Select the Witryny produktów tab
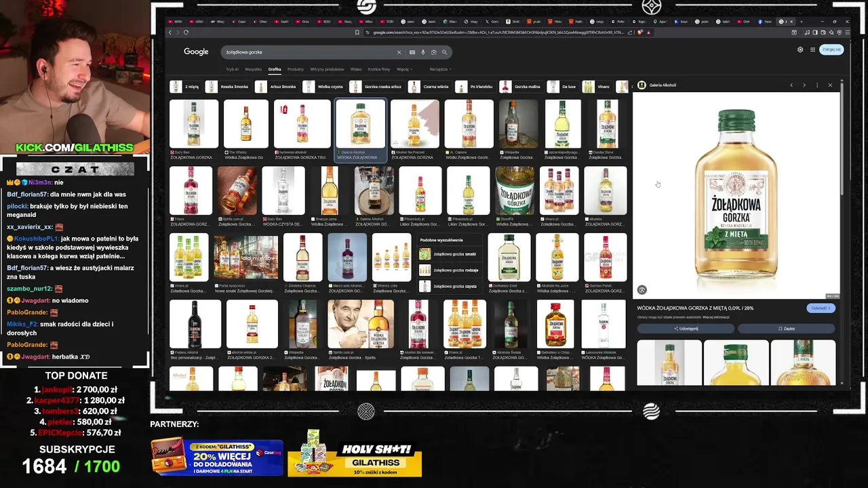The width and height of the screenshot is (868, 488). pos(327,69)
